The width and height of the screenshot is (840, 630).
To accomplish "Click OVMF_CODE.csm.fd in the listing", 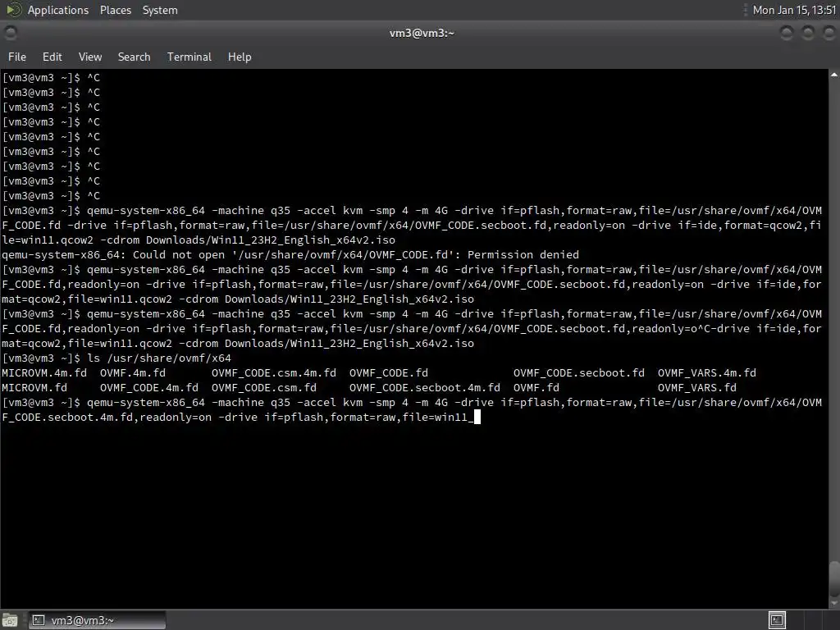I will pyautogui.click(x=264, y=387).
